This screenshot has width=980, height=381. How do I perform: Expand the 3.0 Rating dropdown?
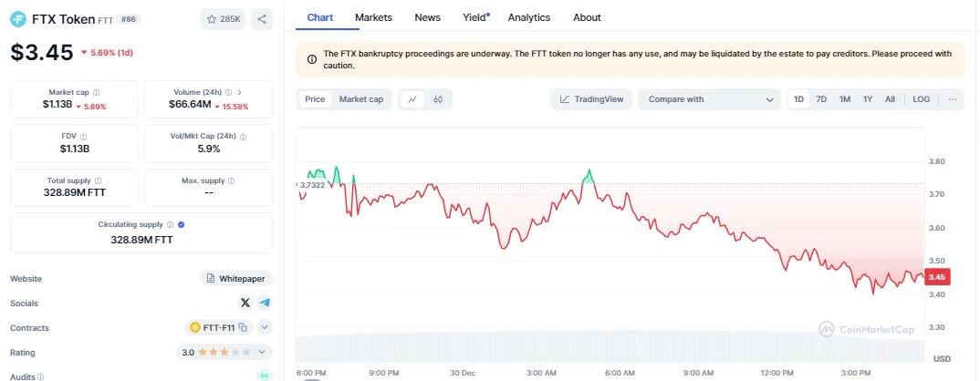[x=225, y=352]
